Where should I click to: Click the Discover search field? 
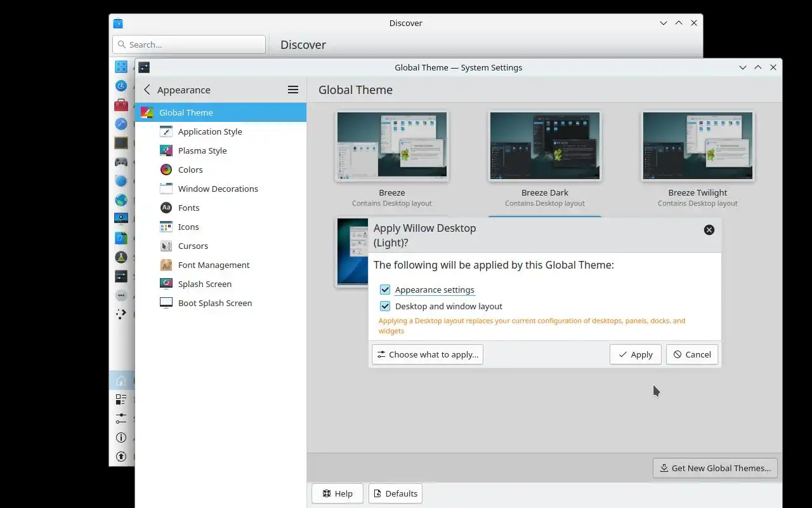pos(189,44)
